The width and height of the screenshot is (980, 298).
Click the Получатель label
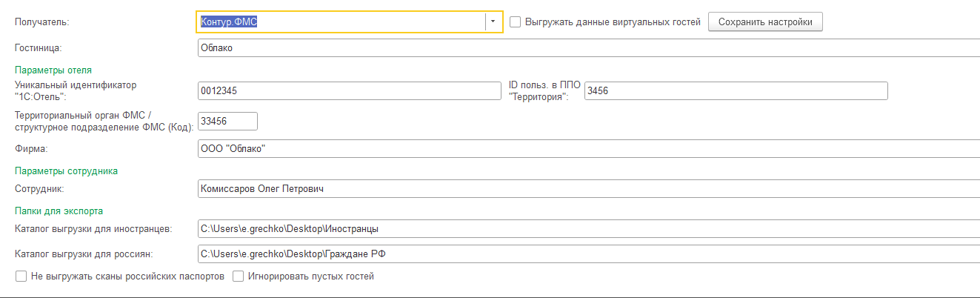point(41,22)
